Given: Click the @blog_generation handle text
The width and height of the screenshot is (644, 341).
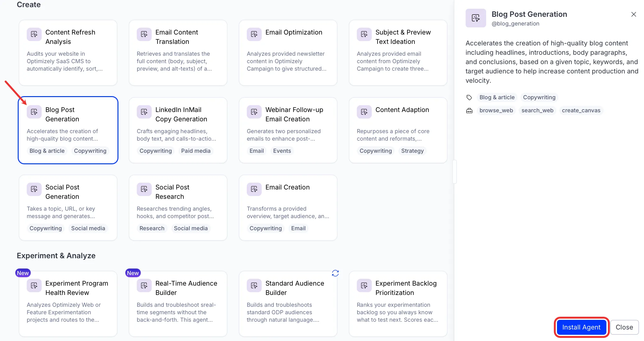Looking at the screenshot, I should [515, 24].
